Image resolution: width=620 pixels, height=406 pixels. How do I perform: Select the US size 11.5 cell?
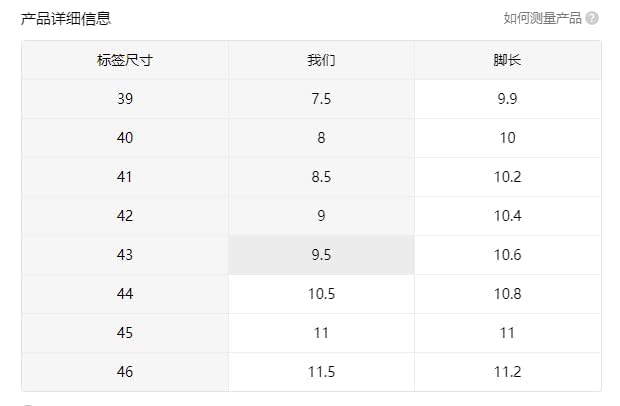pyautogui.click(x=321, y=372)
